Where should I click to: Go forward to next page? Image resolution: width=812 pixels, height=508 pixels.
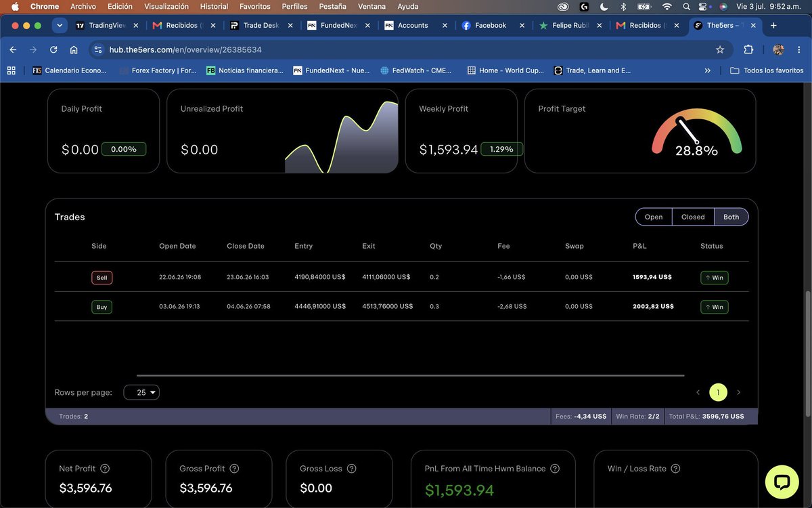[x=33, y=49]
